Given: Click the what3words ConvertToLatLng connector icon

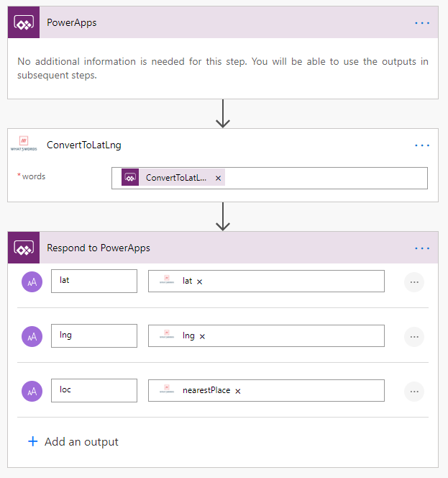Looking at the screenshot, I should coord(24,143).
